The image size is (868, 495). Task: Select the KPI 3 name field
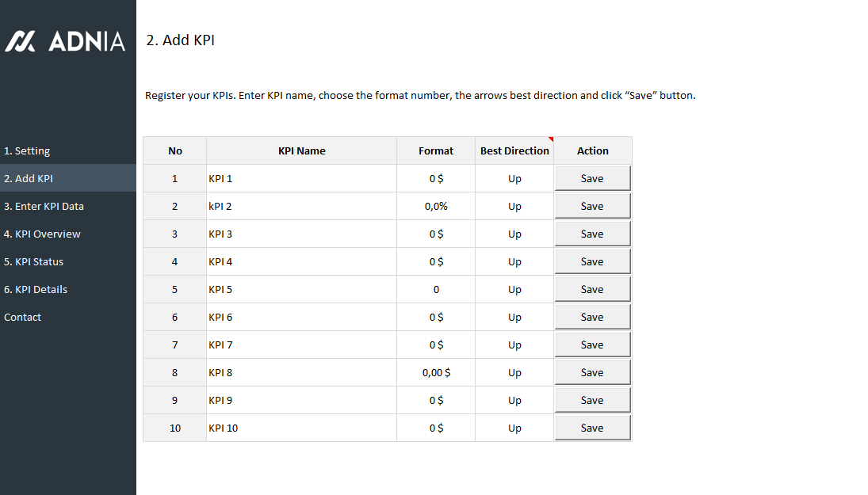[301, 234]
